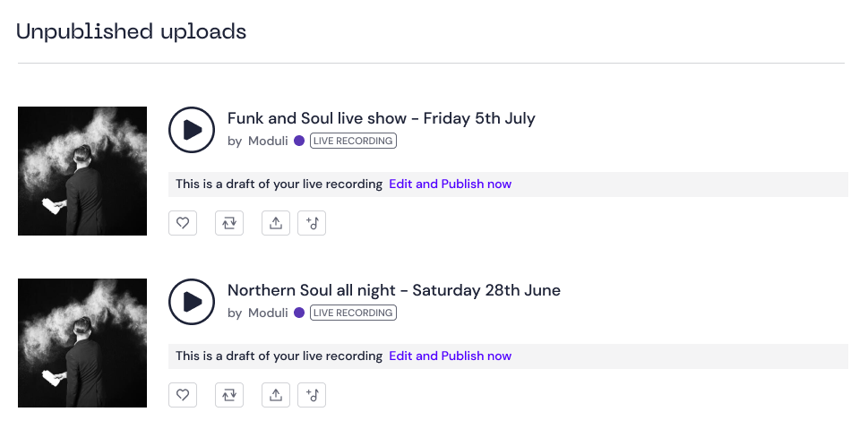Play Northern Soul all night recording
This screenshot has height=429, width=868.
[x=192, y=302]
